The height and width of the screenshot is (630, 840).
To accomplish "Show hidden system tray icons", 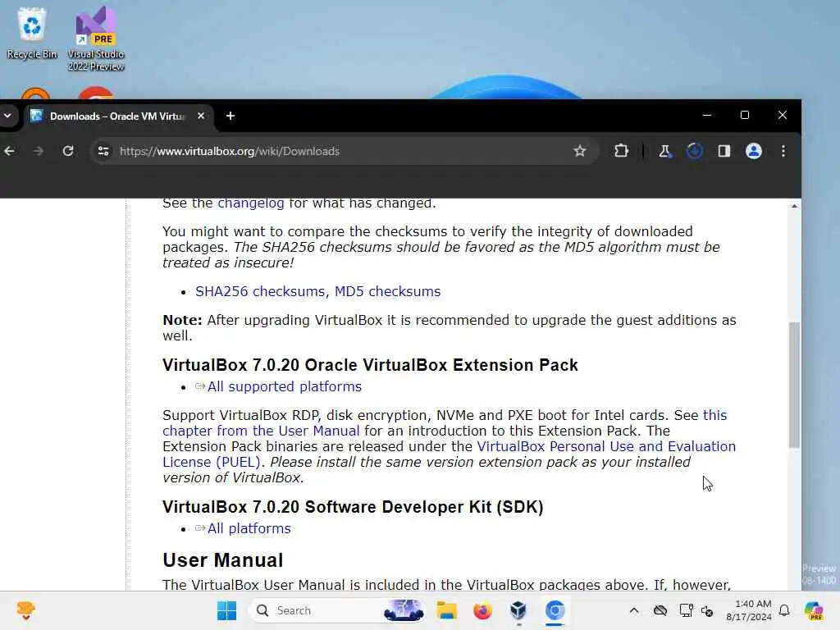I will 634,610.
